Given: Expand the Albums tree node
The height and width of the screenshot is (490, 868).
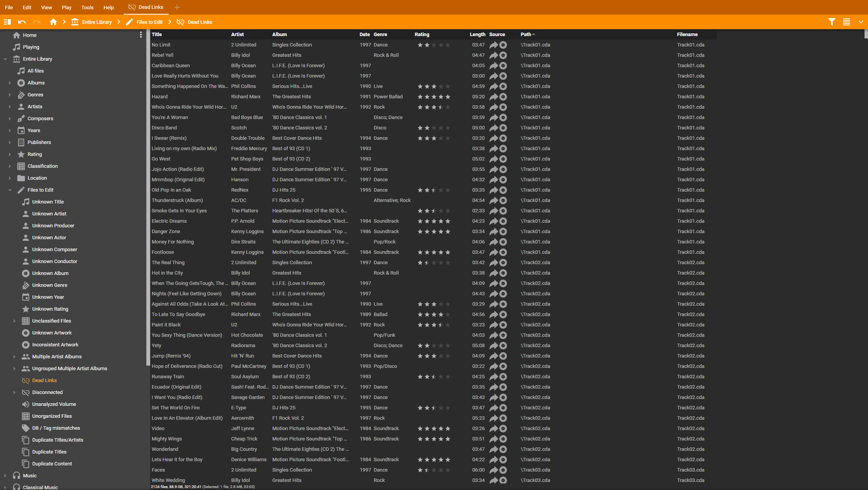Looking at the screenshot, I should (10, 83).
